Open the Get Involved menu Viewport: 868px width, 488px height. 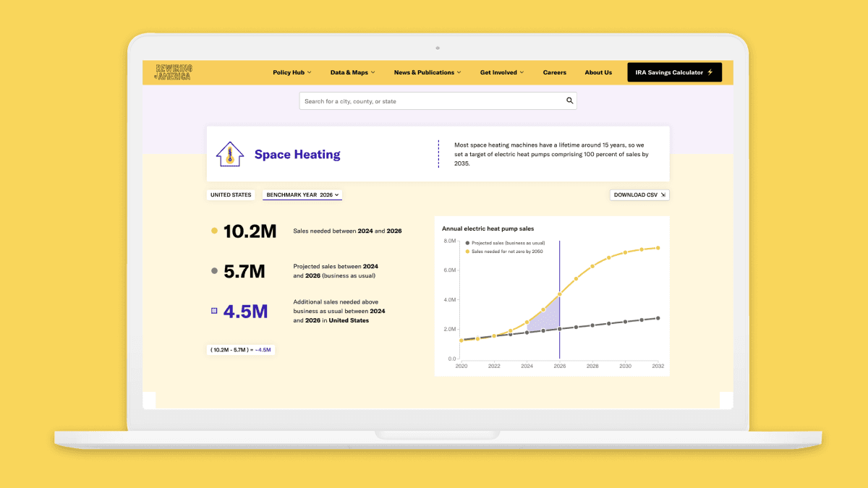(x=502, y=72)
